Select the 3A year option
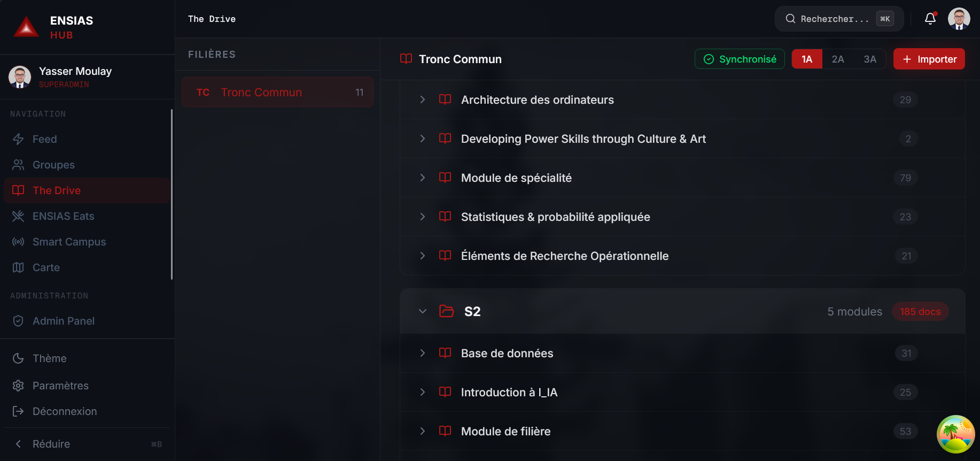 pos(870,59)
